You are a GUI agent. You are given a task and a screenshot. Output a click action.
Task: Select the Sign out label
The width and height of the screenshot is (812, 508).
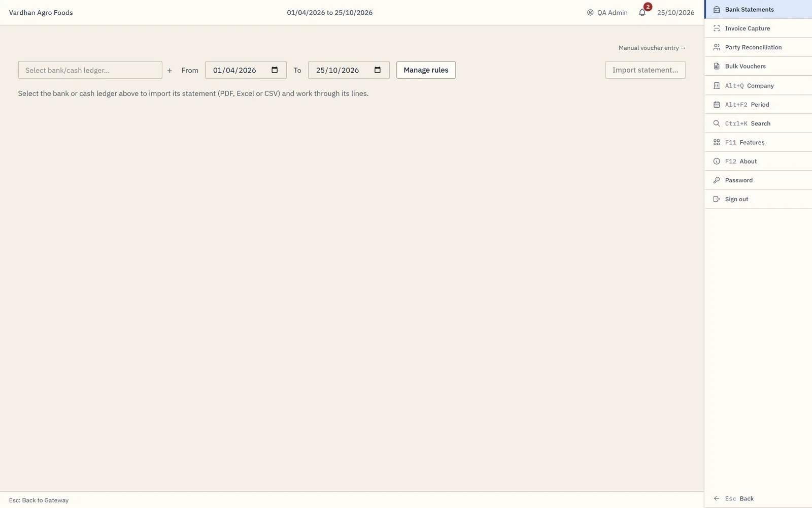click(736, 199)
